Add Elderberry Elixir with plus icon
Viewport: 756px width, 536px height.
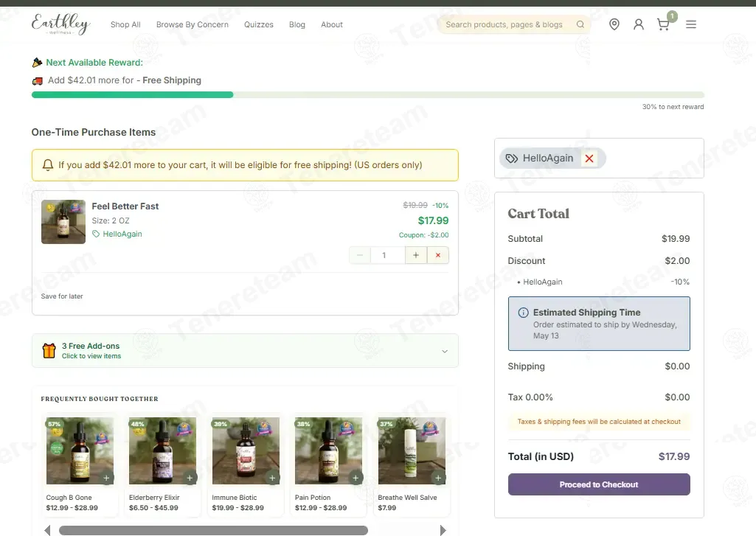point(190,478)
